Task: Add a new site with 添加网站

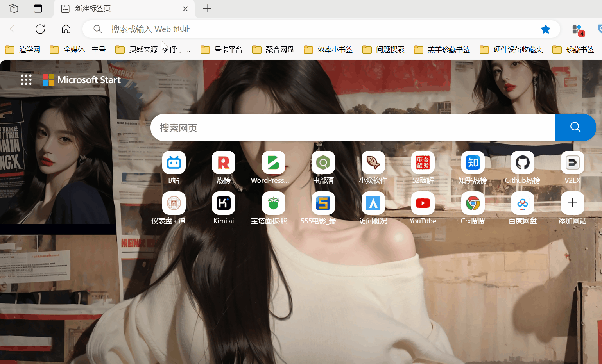Action: click(572, 203)
